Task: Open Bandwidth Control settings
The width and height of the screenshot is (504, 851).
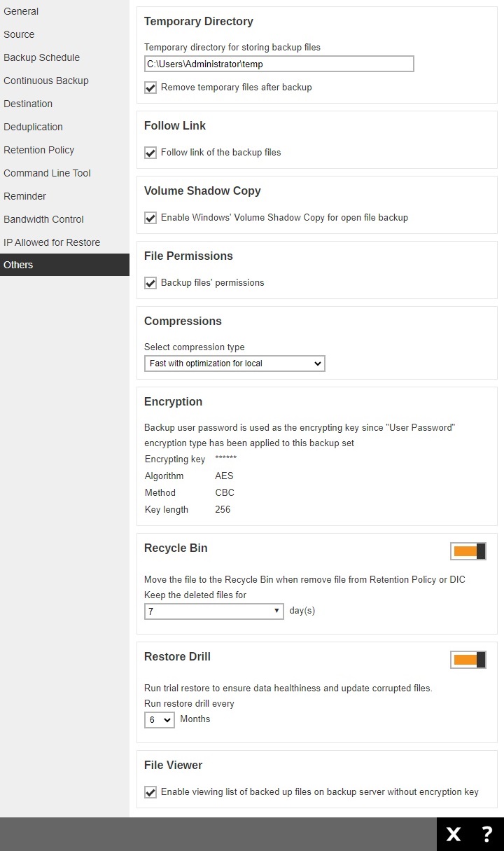Action: pos(43,219)
